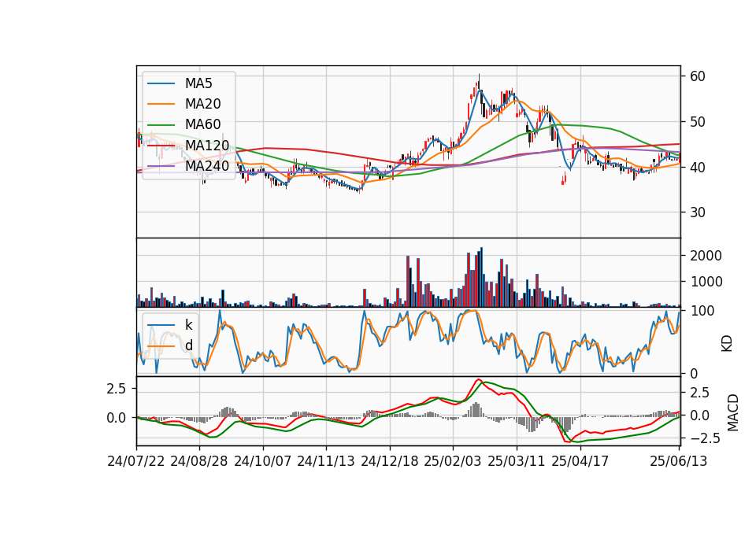Click the blue MA5 legend line sample

(x=161, y=83)
